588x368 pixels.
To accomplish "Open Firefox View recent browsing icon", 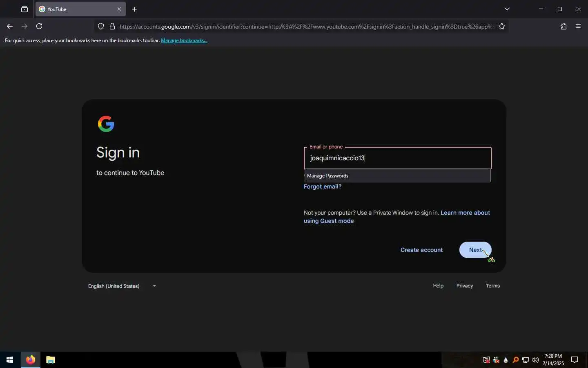I will point(24,9).
